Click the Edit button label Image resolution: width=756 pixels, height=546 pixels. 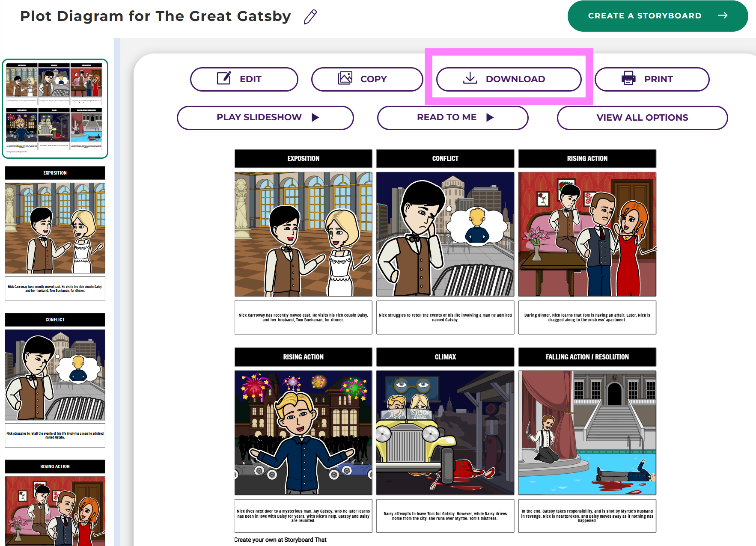pyautogui.click(x=250, y=79)
